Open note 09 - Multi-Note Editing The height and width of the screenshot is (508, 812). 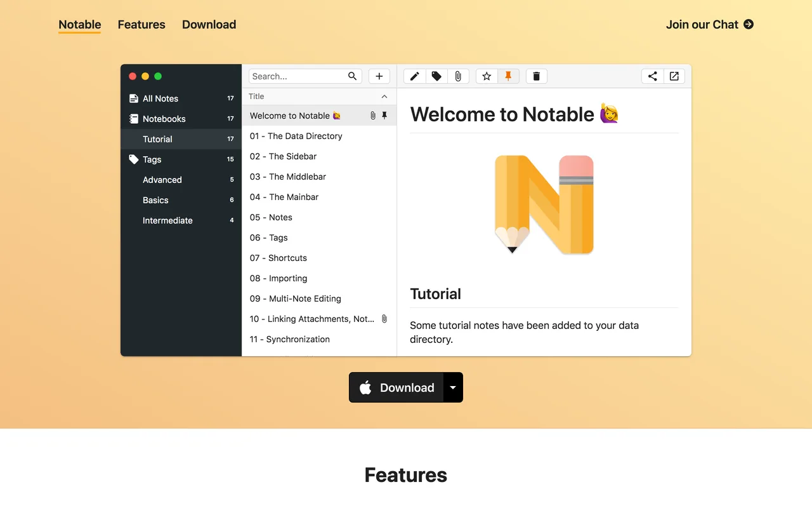point(319,298)
